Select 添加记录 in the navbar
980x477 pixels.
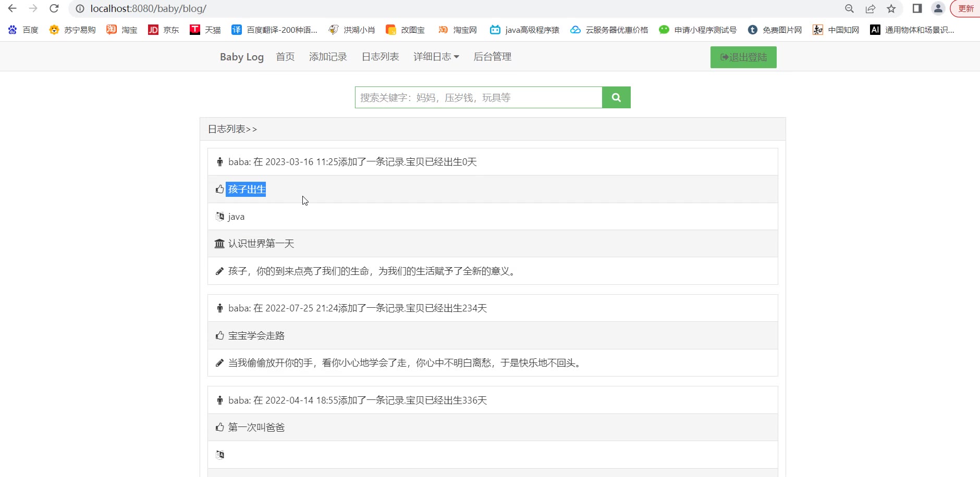(x=328, y=57)
